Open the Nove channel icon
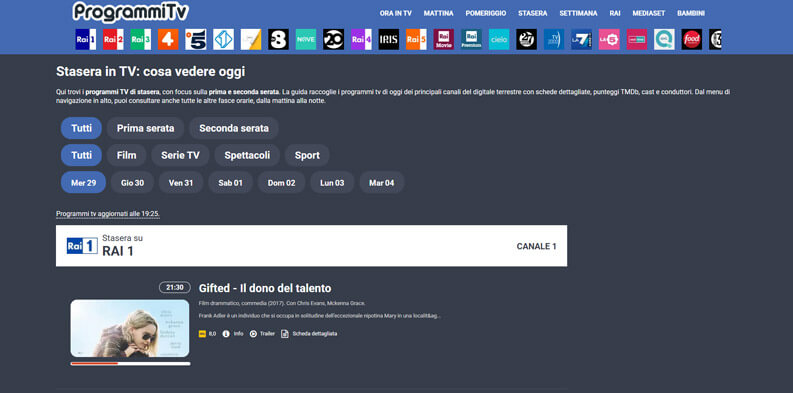 (306, 39)
